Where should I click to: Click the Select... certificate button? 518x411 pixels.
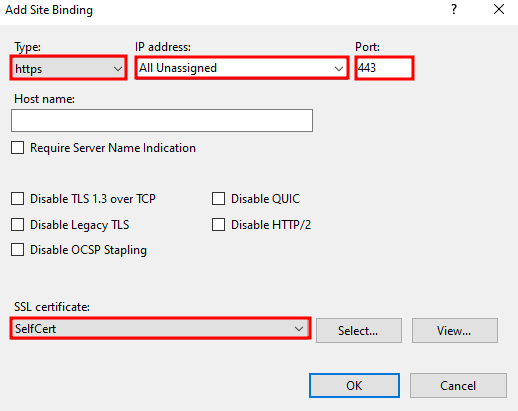[359, 330]
